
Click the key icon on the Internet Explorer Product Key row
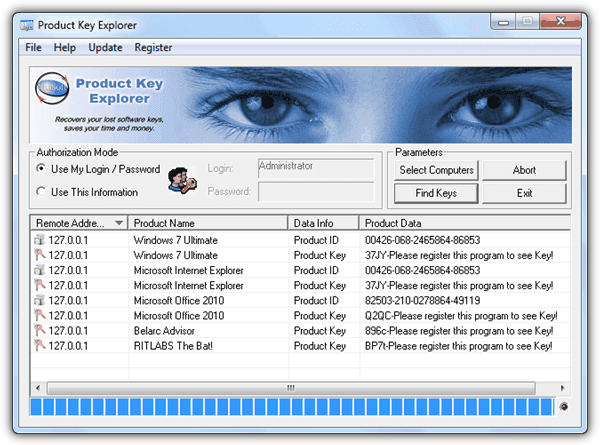coord(39,285)
